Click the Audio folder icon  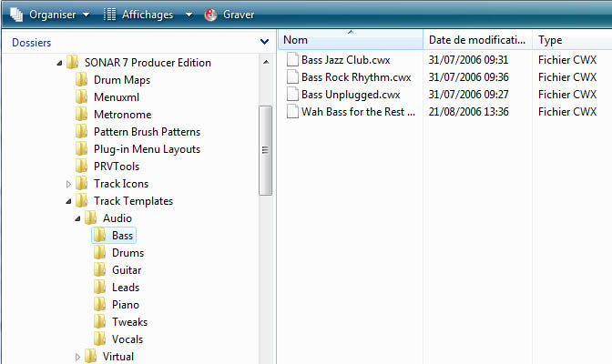(90, 217)
